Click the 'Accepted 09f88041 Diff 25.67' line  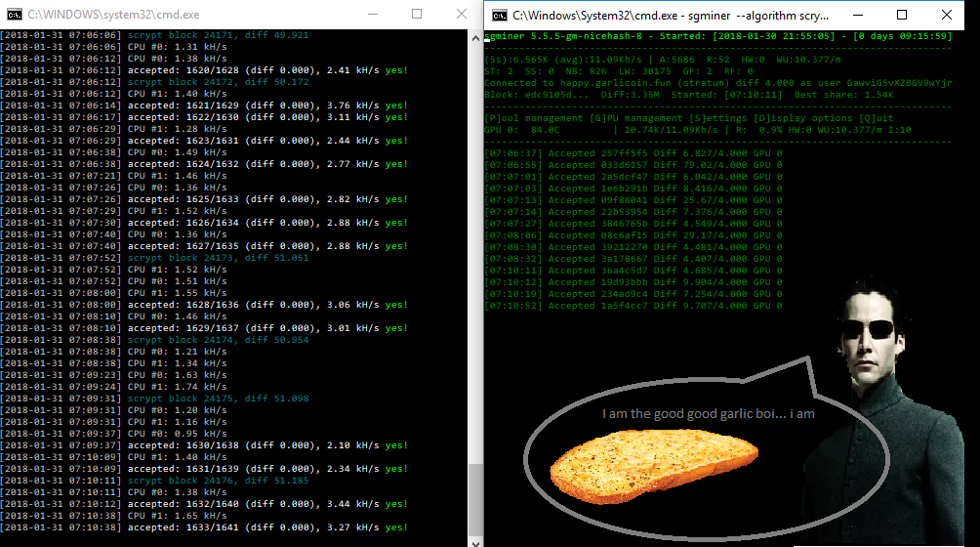tap(633, 200)
